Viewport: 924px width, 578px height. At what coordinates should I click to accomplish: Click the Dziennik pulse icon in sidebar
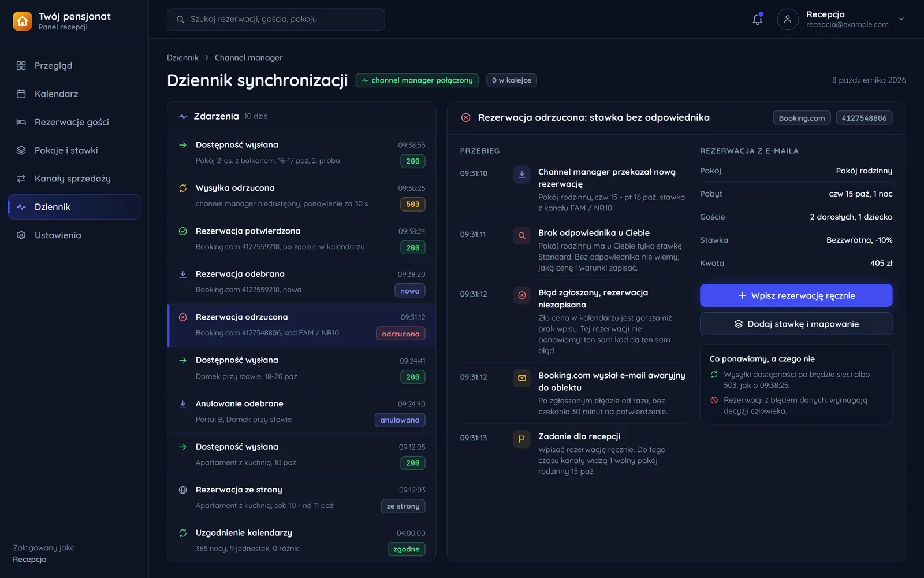pyautogui.click(x=21, y=207)
